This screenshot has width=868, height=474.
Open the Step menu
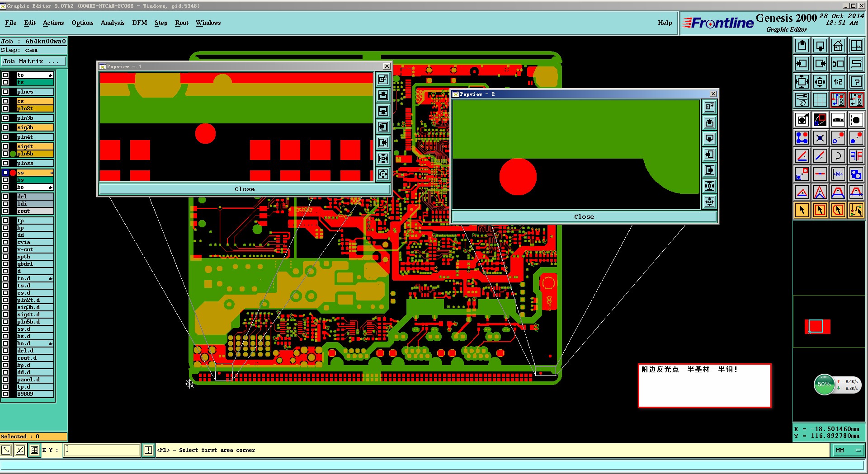pyautogui.click(x=161, y=23)
